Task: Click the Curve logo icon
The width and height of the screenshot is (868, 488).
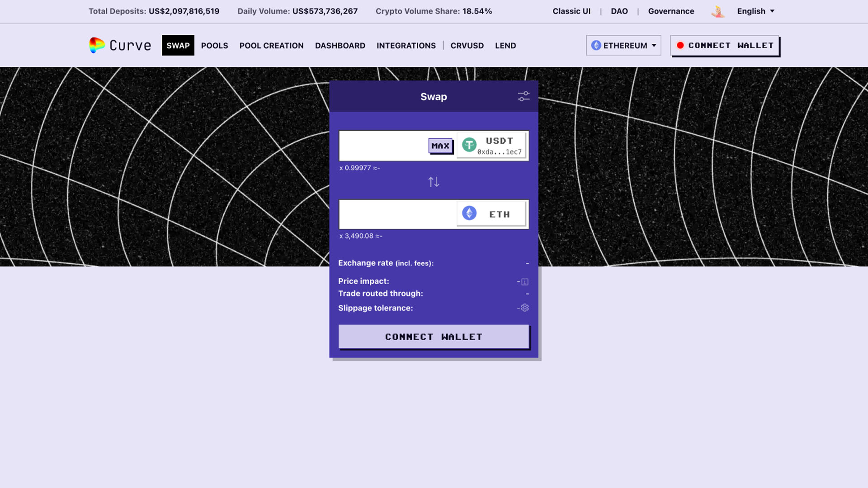Action: pos(97,45)
